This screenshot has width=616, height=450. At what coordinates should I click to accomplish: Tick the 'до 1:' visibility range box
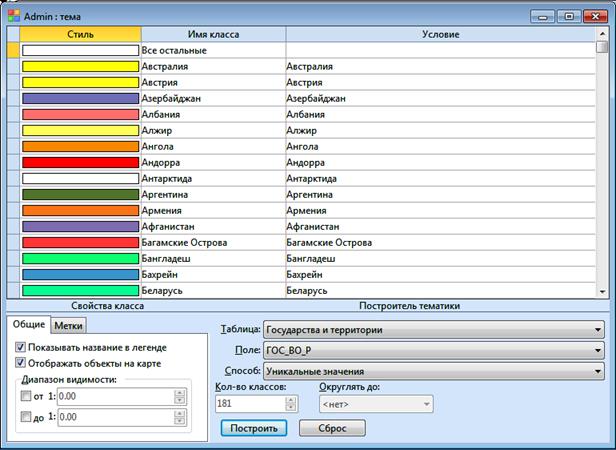pyautogui.click(x=26, y=417)
